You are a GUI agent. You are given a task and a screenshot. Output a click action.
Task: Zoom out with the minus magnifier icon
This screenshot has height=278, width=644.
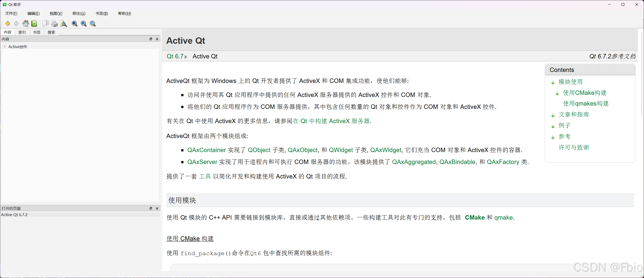coord(84,24)
